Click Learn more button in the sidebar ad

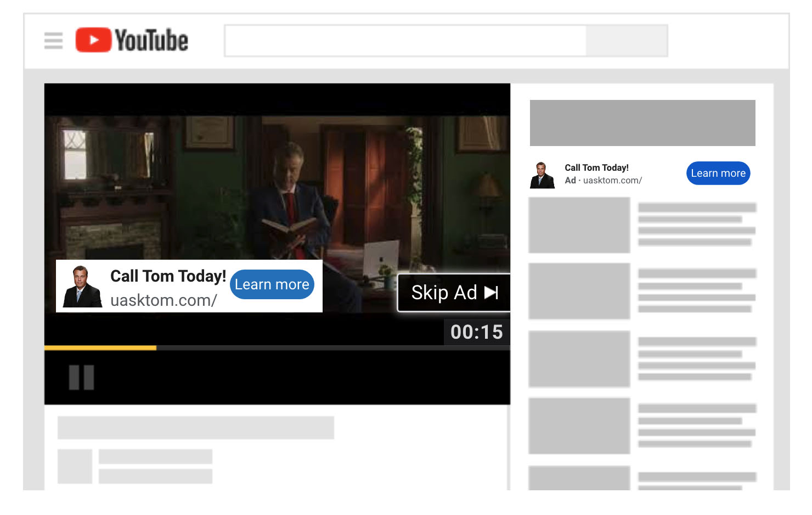718,173
